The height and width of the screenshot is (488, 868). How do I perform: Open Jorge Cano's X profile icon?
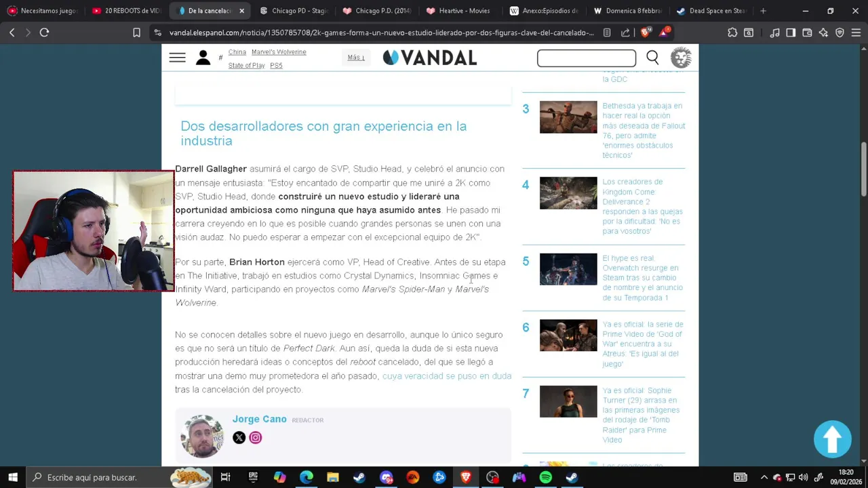click(239, 438)
